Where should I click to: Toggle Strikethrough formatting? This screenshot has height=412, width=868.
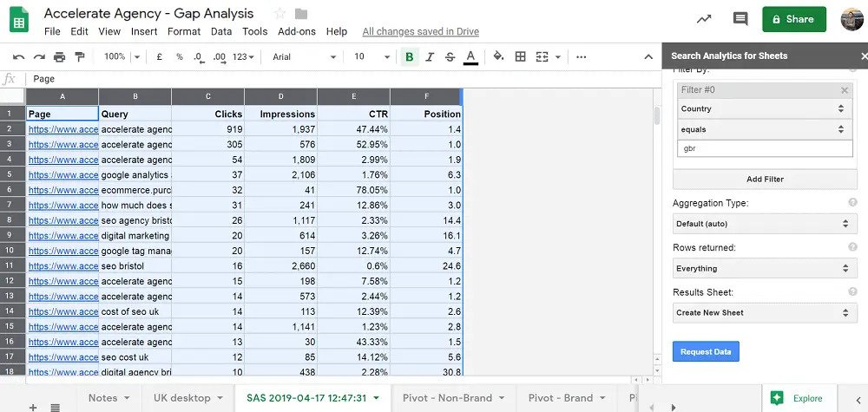pyautogui.click(x=450, y=56)
